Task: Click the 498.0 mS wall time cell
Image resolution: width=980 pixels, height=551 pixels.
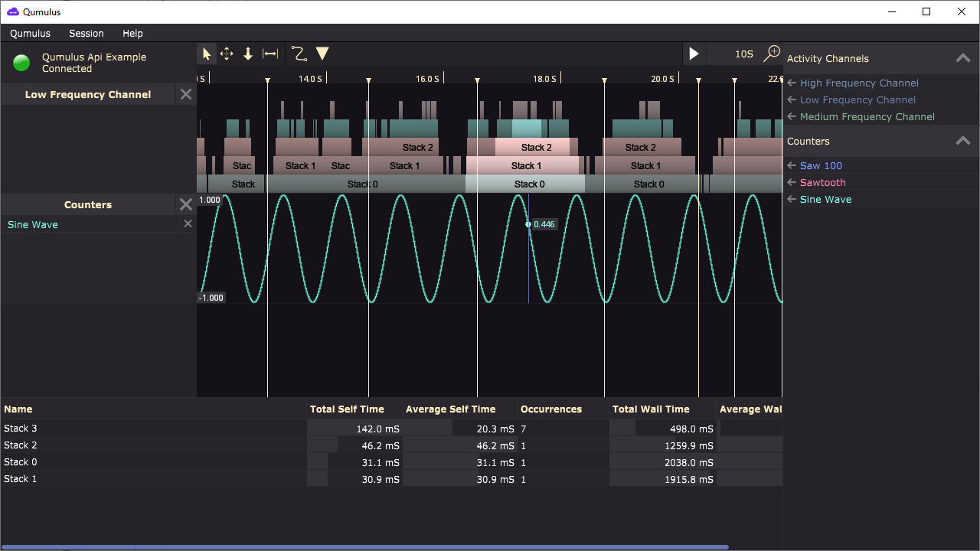Action: pyautogui.click(x=662, y=429)
